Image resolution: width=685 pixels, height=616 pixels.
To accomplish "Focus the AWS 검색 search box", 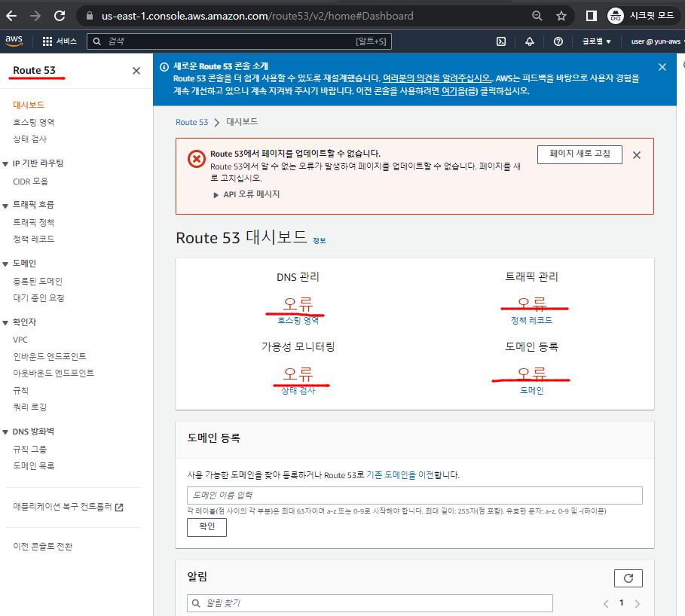I will click(239, 41).
